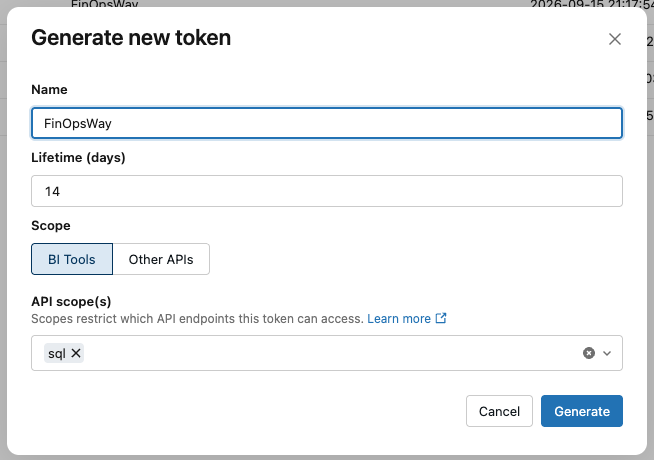Click the Name field containing FinOpsWay
Screen dimensions: 654x460
coord(327,123)
